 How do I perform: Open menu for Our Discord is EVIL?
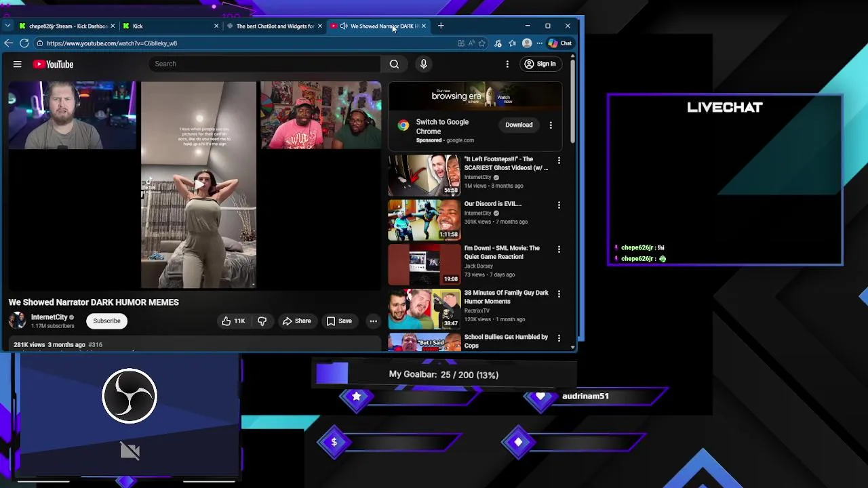point(559,205)
